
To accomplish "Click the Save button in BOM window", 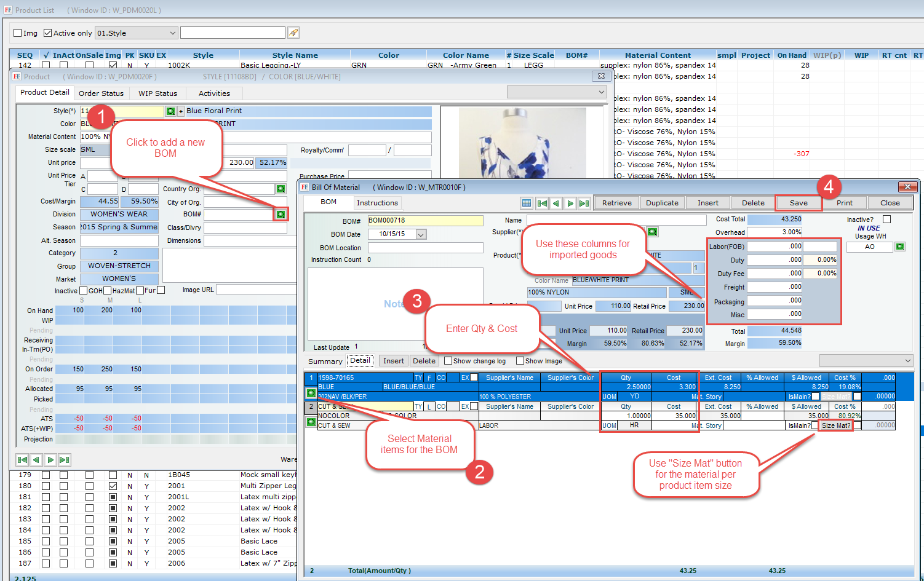I will coord(799,203).
